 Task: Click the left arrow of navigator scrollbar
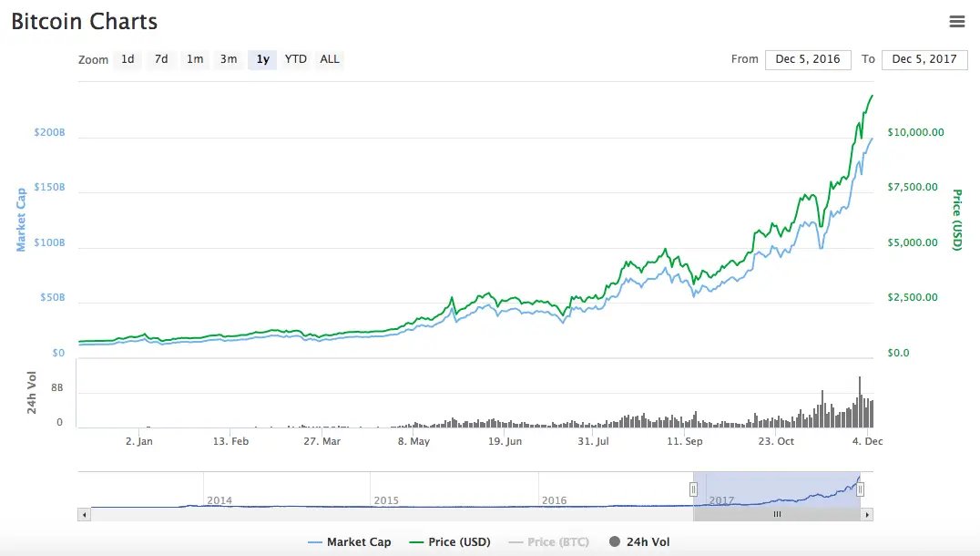click(x=85, y=514)
